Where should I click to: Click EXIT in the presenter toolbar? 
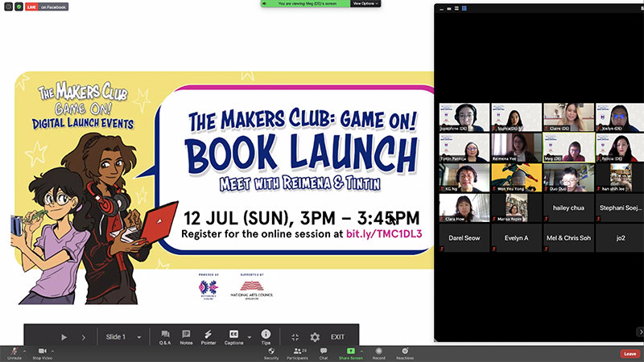coord(337,337)
